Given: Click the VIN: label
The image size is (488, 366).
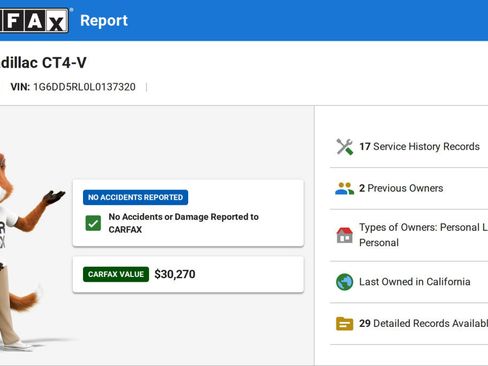Looking at the screenshot, I should (20, 87).
